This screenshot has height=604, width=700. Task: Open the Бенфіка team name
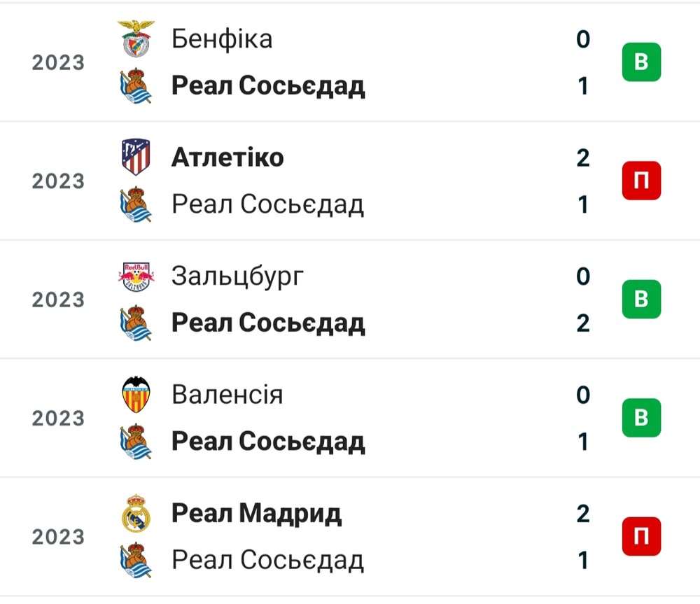[222, 39]
